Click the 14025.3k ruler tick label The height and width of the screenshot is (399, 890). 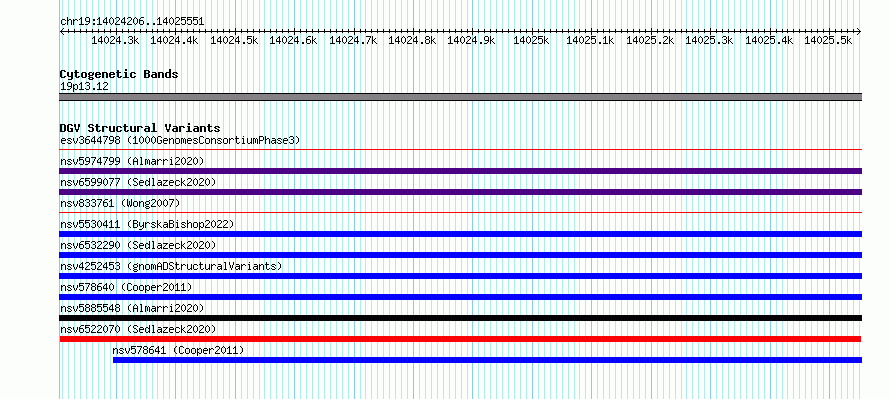(x=710, y=41)
